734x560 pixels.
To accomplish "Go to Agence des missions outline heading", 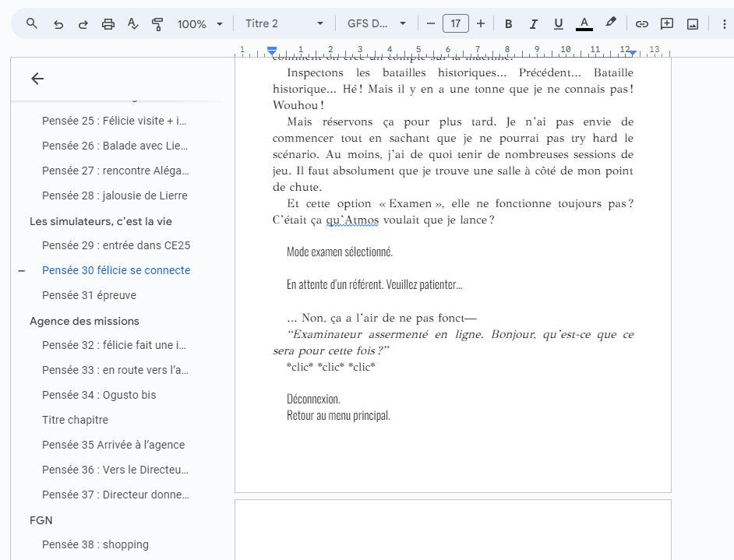I will click(x=84, y=321).
